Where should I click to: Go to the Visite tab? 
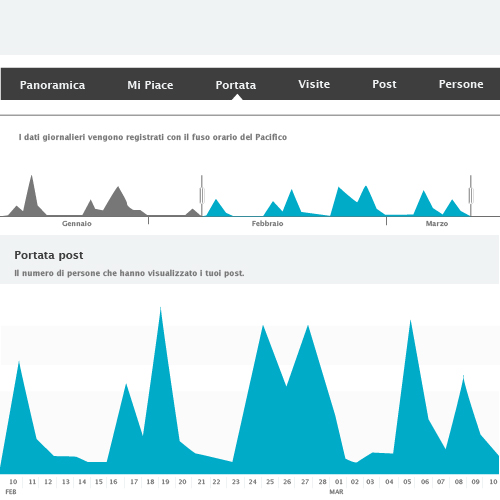pos(314,84)
